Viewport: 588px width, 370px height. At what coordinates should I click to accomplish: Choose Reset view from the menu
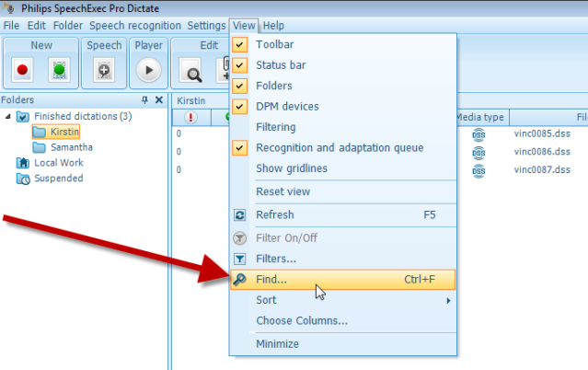click(x=282, y=191)
